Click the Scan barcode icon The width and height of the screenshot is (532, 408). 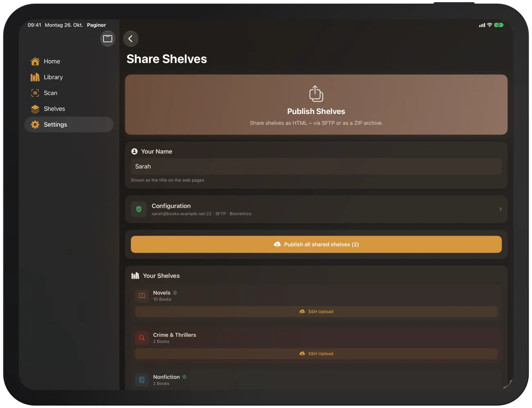[35, 93]
